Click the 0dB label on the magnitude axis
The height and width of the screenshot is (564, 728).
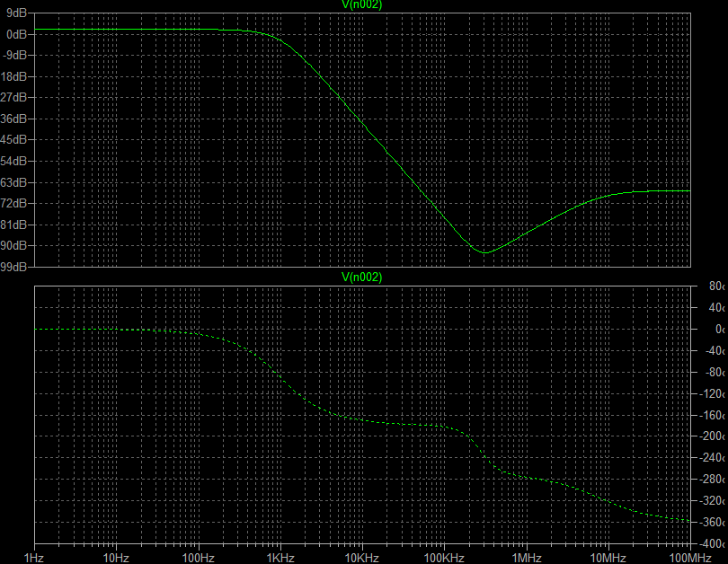pos(17,33)
